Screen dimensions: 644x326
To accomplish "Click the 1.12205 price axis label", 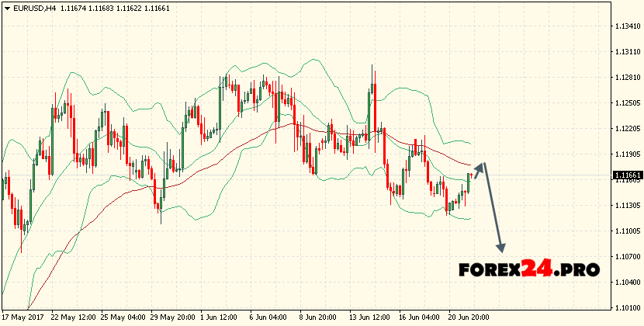I will (627, 129).
